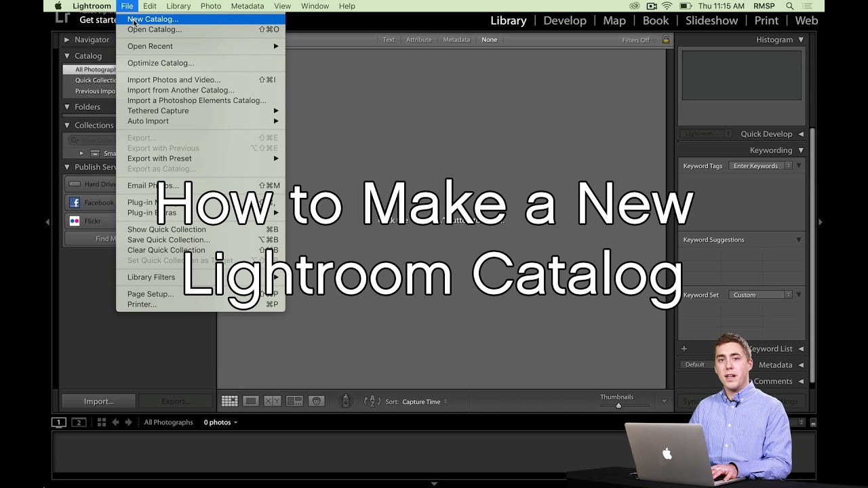Click the Hard Drive publish service
This screenshot has height=488, width=868.
tap(92, 184)
